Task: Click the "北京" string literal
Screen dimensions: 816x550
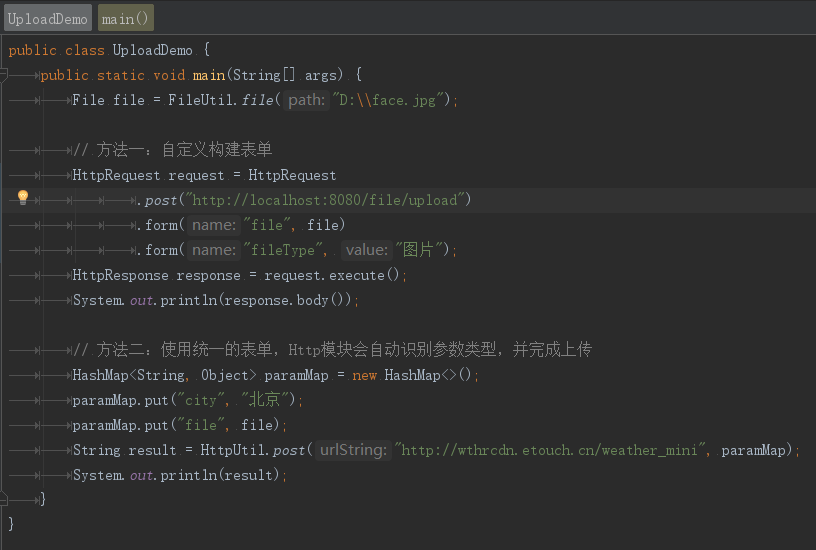Action: click(265, 400)
